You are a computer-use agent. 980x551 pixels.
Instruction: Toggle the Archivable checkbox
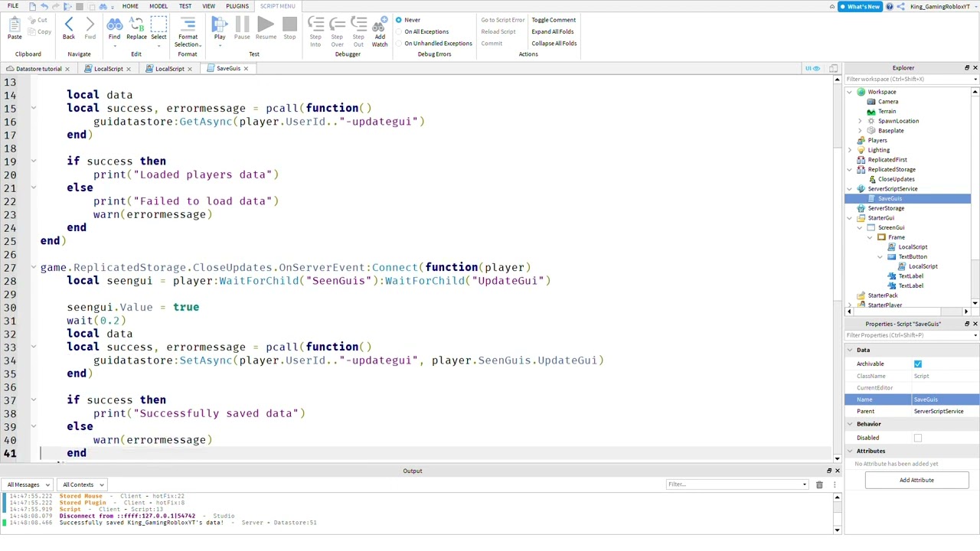pyautogui.click(x=918, y=364)
